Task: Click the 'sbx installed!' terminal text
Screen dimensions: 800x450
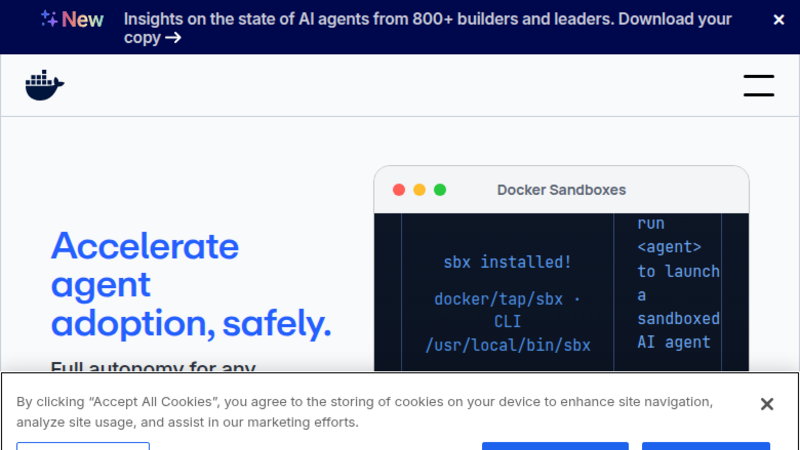Action: 507,262
